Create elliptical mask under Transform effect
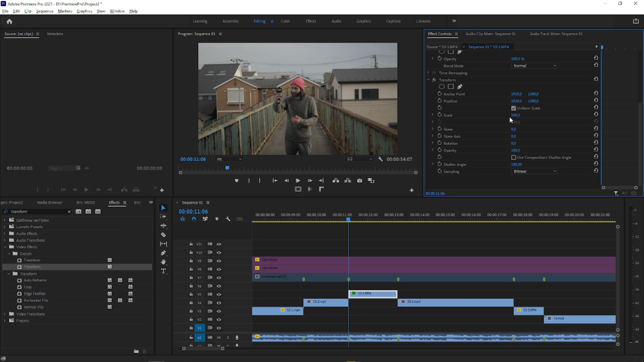This screenshot has width=644, height=362. (442, 87)
